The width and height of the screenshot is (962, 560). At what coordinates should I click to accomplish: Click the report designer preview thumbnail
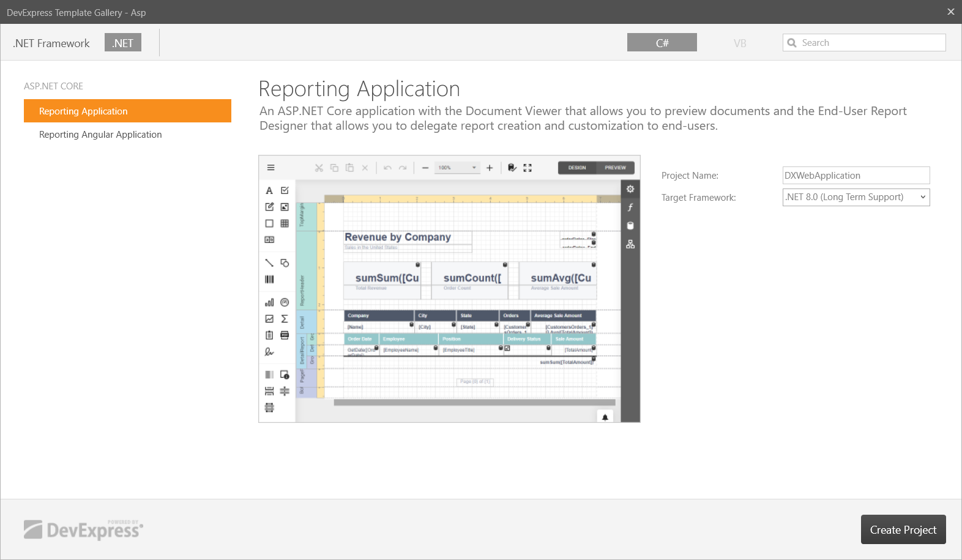(449, 289)
